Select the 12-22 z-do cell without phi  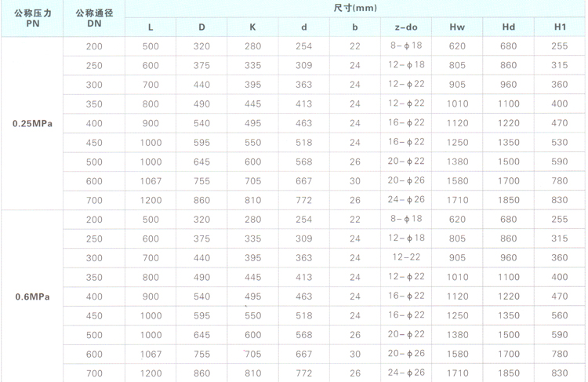(x=406, y=257)
